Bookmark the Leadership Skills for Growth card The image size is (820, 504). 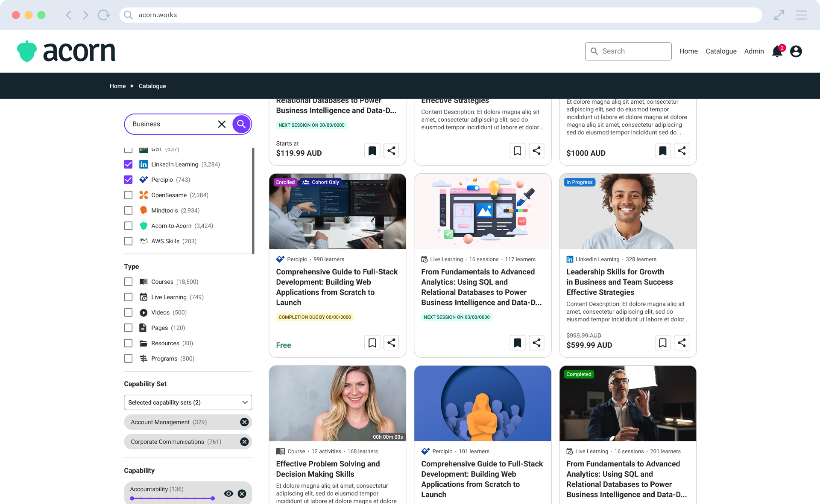(x=662, y=343)
